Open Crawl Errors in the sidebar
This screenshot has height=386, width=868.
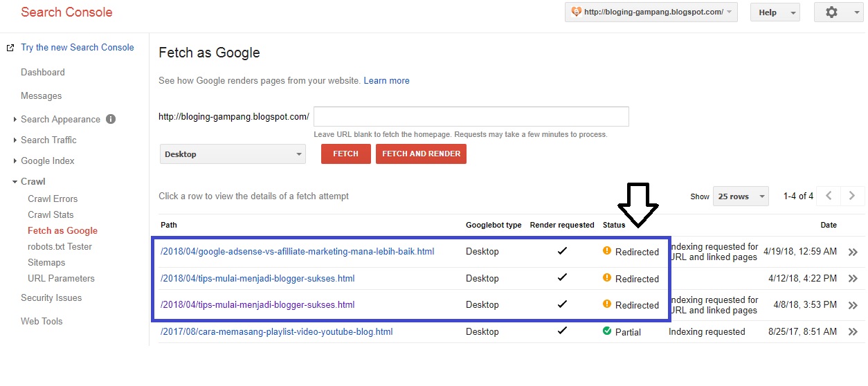click(x=53, y=199)
